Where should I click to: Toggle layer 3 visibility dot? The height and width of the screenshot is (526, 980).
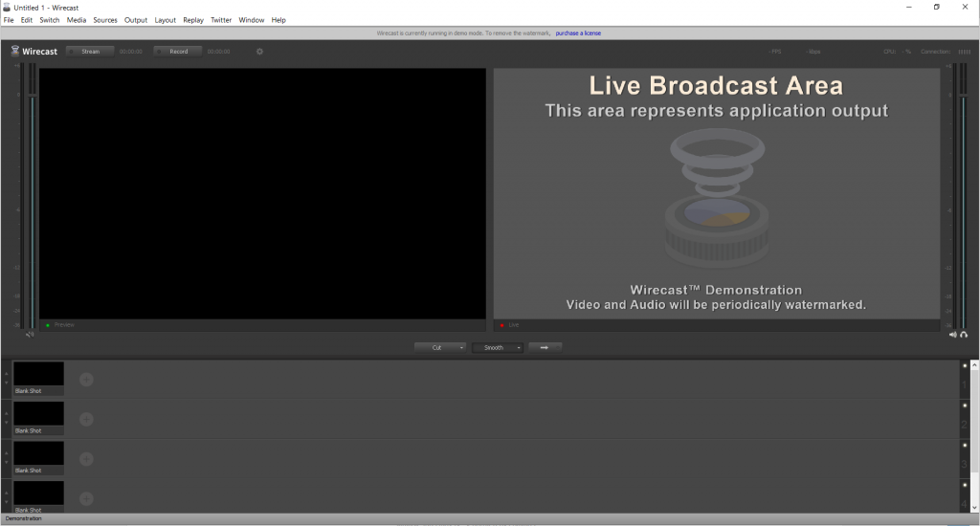965,446
